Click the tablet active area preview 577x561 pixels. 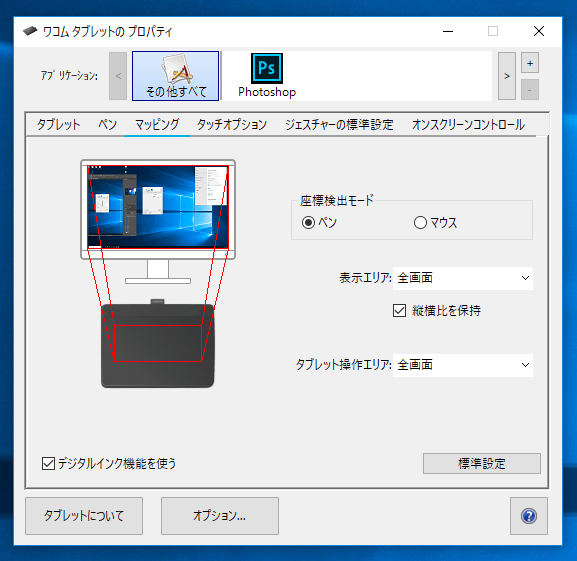point(158,343)
